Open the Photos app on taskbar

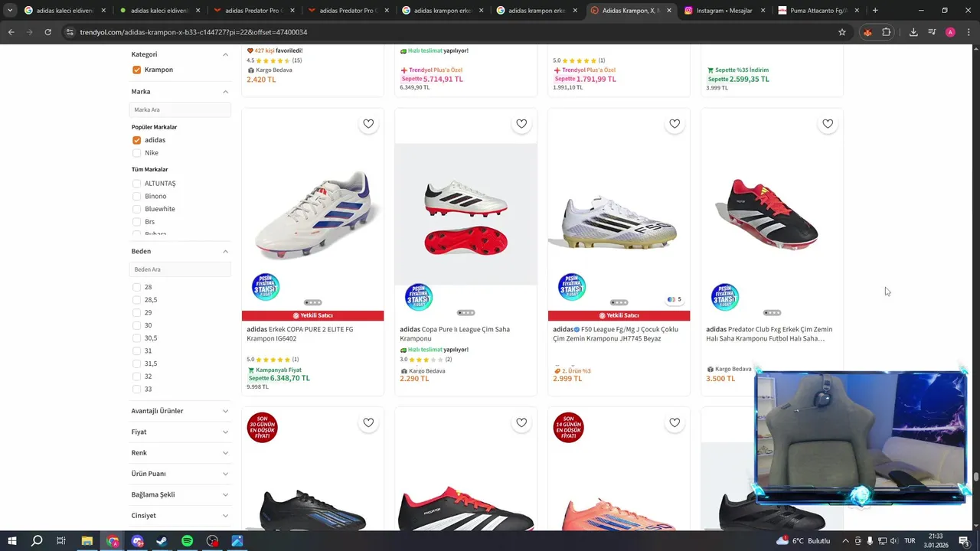[x=237, y=541]
